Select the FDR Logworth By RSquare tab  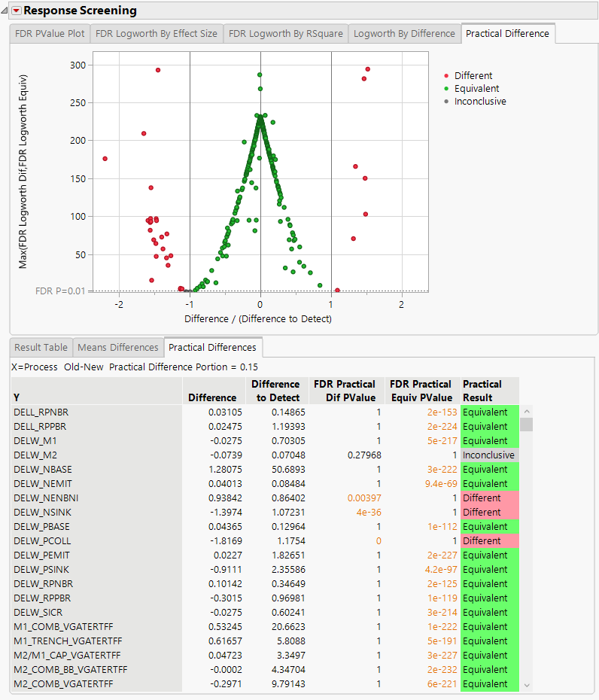286,34
